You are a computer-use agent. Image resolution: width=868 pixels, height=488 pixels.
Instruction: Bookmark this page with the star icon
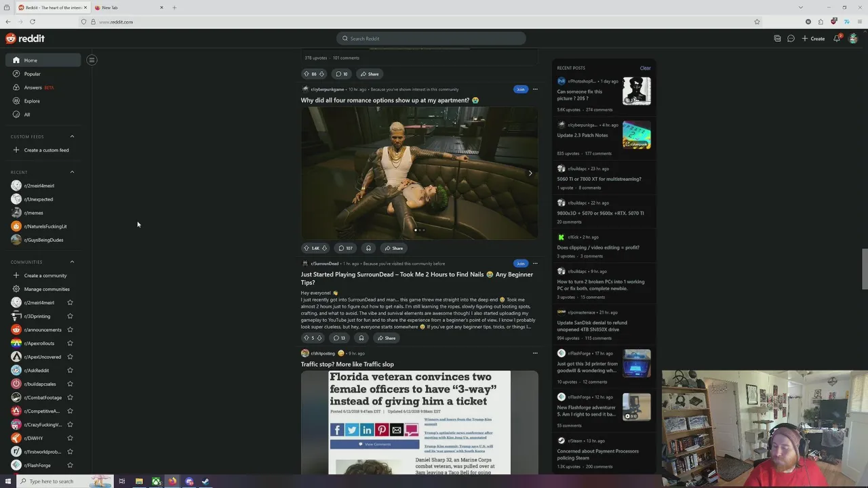coord(757,22)
